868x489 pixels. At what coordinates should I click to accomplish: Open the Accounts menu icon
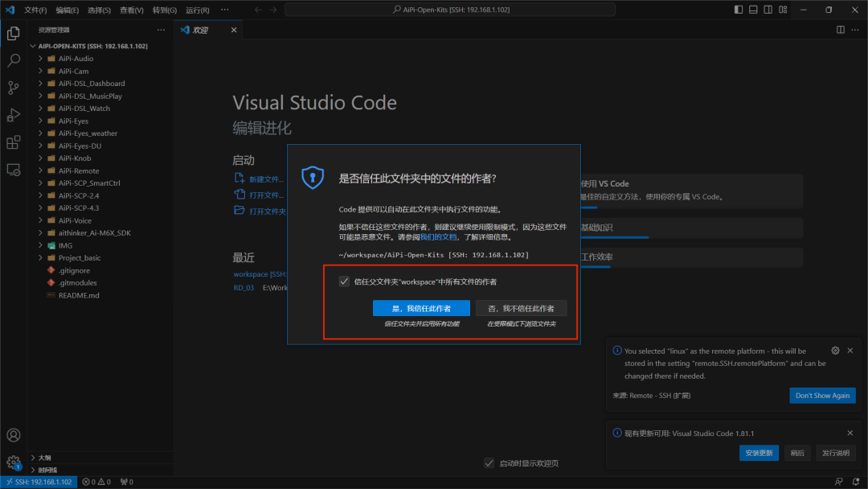click(x=14, y=435)
